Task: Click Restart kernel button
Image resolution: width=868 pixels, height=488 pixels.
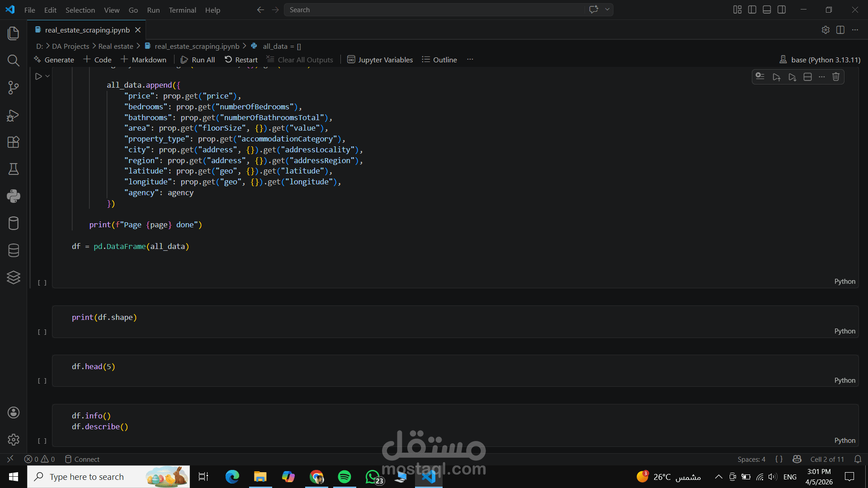Action: point(241,60)
